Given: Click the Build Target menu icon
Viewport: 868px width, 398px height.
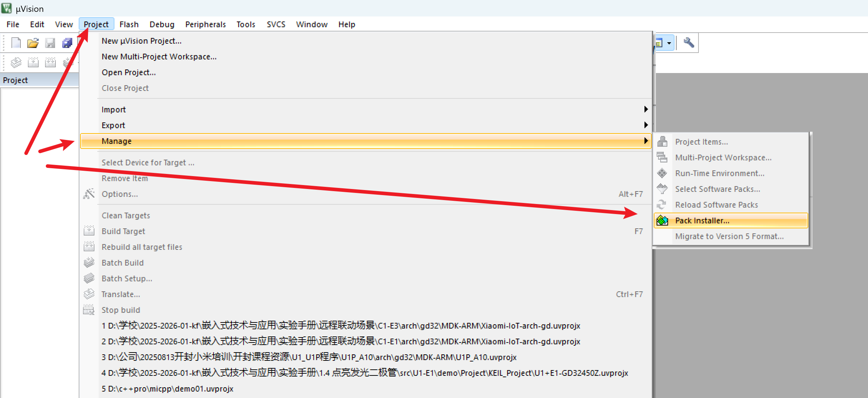Looking at the screenshot, I should coord(89,231).
